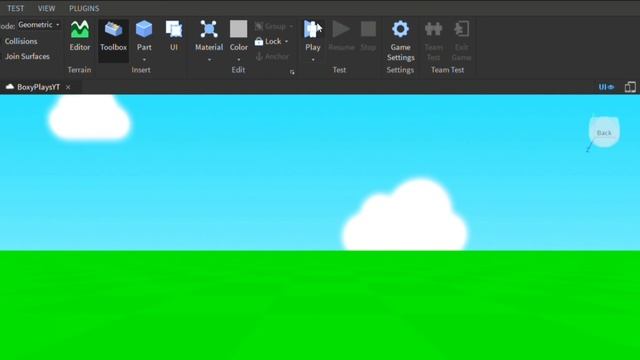This screenshot has height=360, width=640.
Task: Close the BoxyPlaysYT tab
Action: [68, 87]
